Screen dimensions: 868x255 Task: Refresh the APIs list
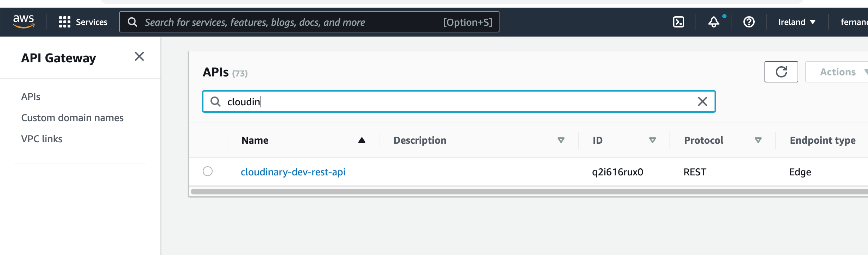click(x=781, y=72)
